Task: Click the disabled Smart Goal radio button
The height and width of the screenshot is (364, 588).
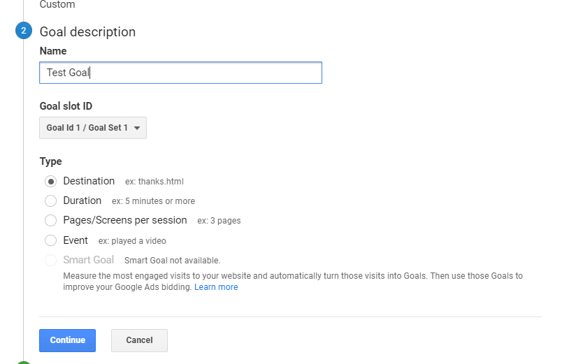Action: (50, 260)
